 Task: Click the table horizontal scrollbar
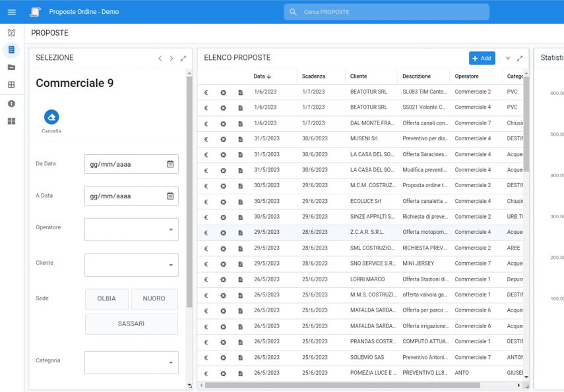(x=342, y=385)
